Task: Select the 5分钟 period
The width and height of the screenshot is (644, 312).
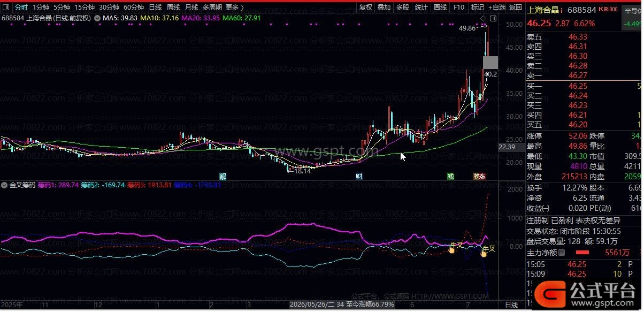Action: point(62,7)
